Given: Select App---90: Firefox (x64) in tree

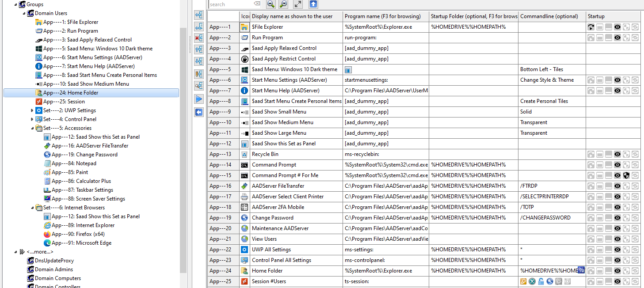Looking at the screenshot, I should click(x=78, y=234).
